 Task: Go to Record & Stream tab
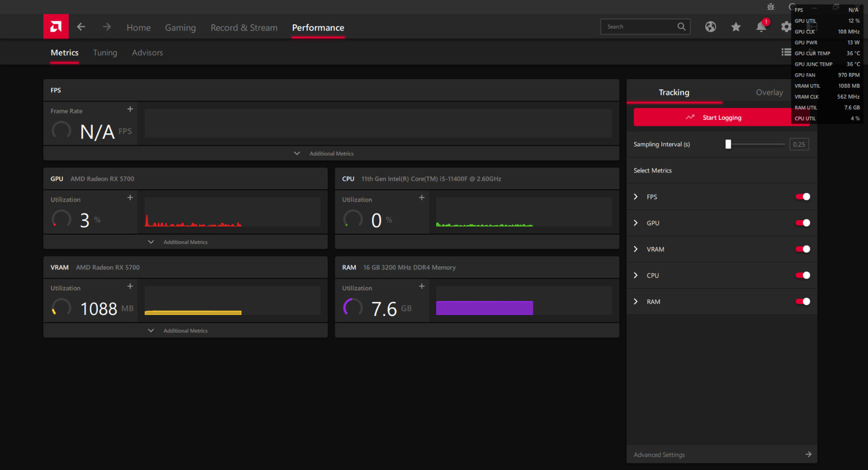244,28
